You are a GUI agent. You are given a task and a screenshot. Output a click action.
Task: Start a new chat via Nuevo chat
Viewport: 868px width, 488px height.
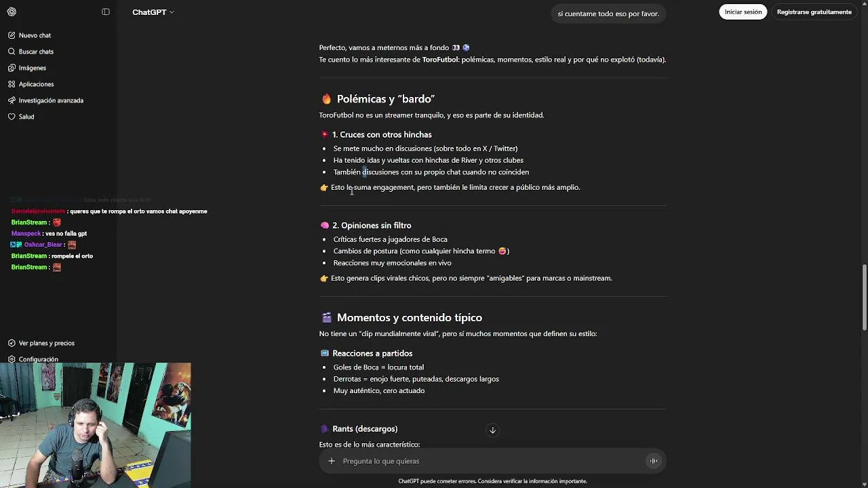[35, 35]
